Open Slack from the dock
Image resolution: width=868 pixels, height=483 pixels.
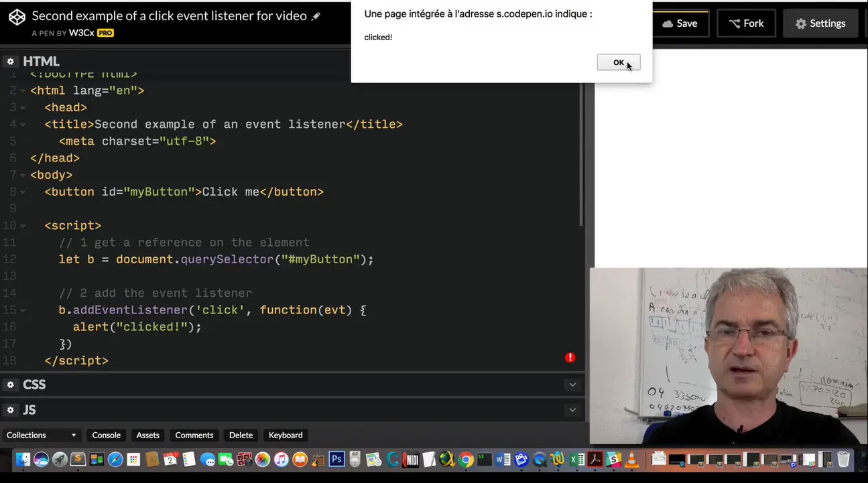(613, 460)
